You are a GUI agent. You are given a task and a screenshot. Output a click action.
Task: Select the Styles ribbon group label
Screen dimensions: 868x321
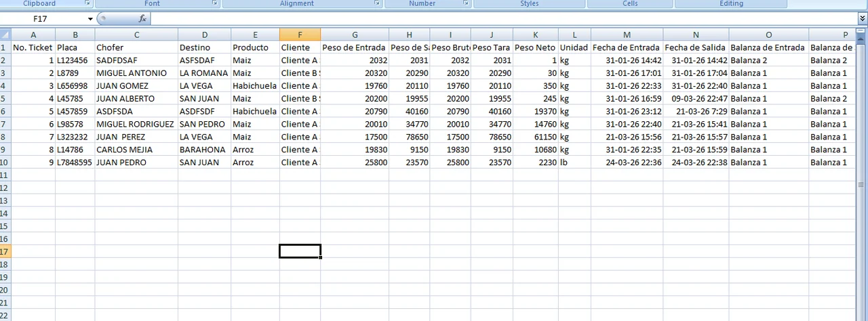pyautogui.click(x=530, y=3)
